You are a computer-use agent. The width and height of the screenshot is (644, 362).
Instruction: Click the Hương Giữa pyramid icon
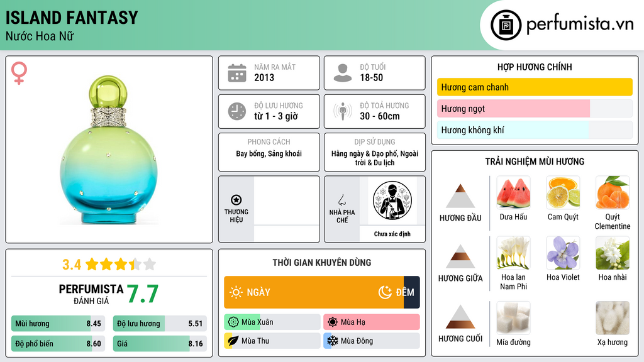pyautogui.click(x=460, y=256)
